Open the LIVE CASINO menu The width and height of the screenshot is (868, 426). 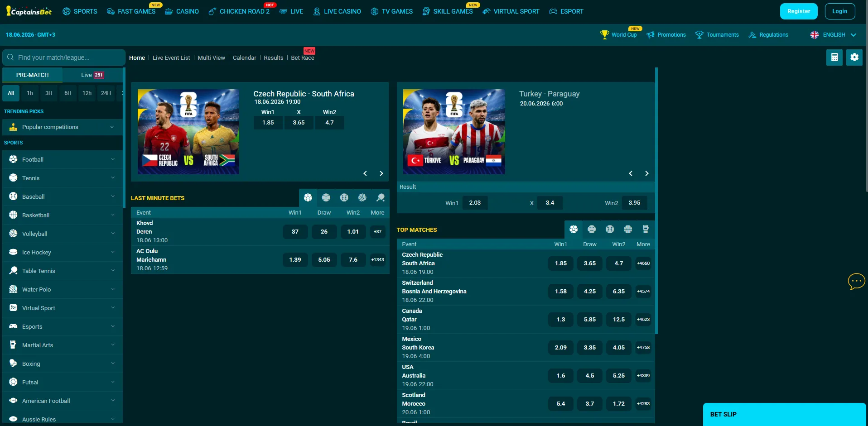(337, 11)
